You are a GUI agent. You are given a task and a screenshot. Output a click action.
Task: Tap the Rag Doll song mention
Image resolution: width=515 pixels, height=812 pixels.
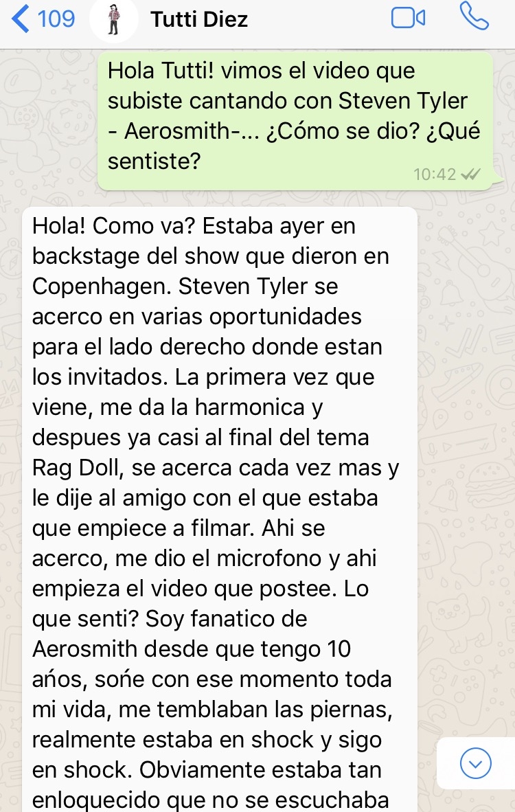(78, 468)
